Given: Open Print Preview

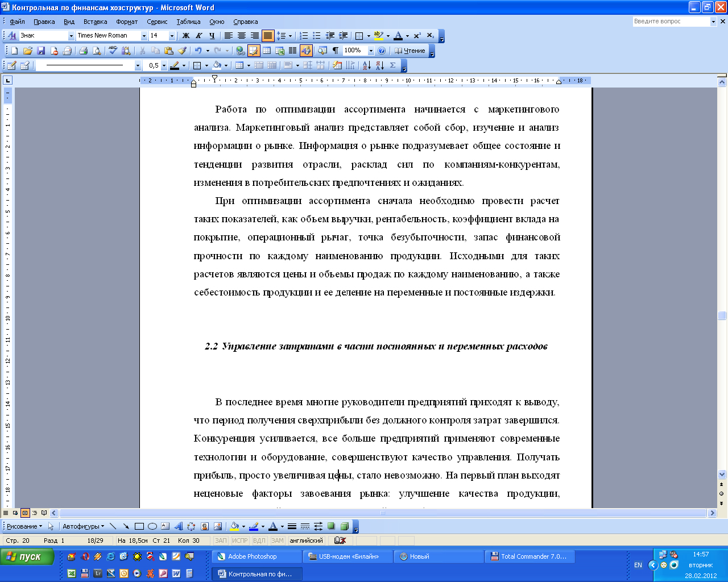Looking at the screenshot, I should click(x=97, y=51).
